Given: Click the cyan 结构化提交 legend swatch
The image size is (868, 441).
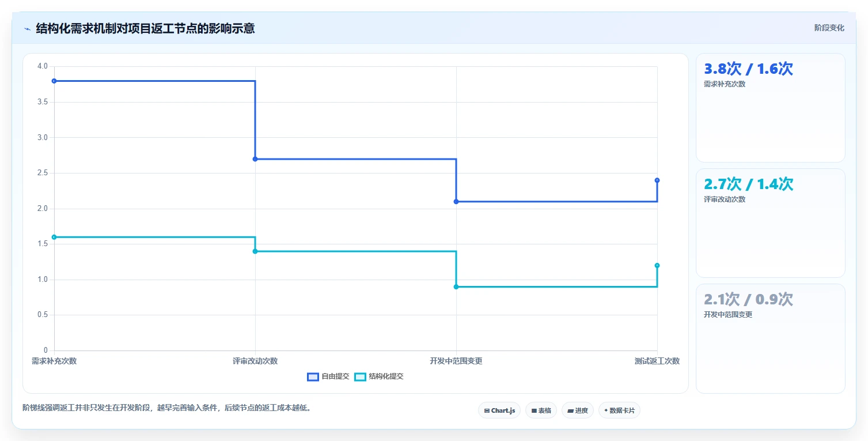Looking at the screenshot, I should click(x=360, y=377).
